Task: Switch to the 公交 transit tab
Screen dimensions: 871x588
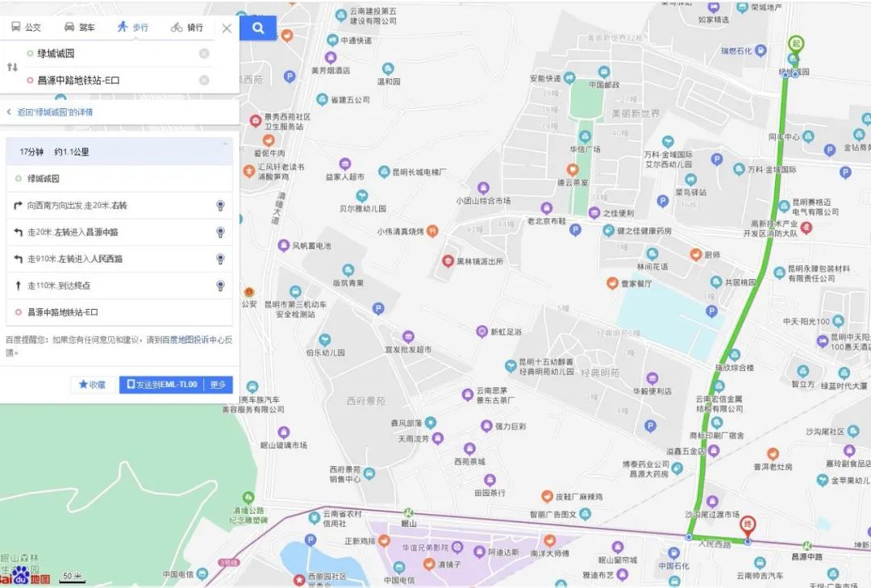Action: click(x=27, y=27)
